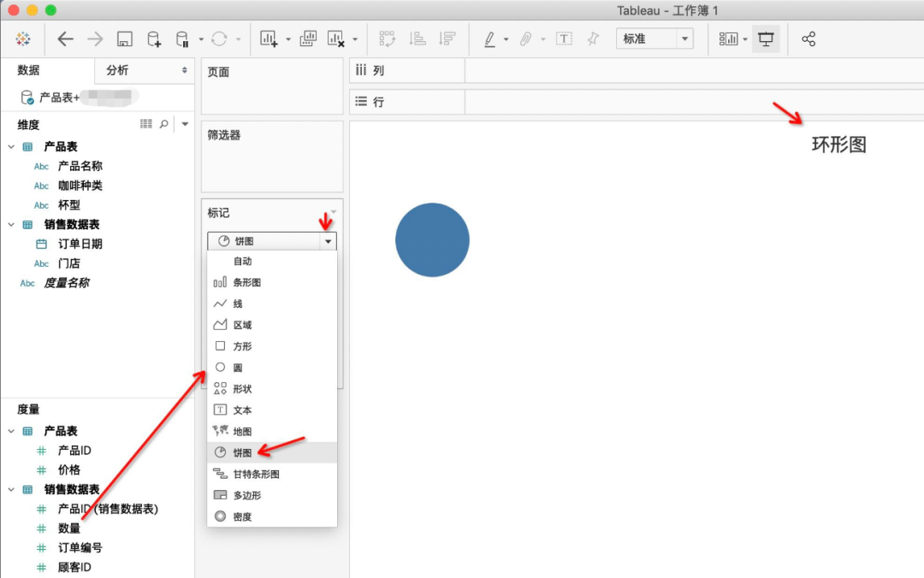924x578 pixels.
Task: Toggle presentation mode in the toolbar
Action: pos(766,39)
